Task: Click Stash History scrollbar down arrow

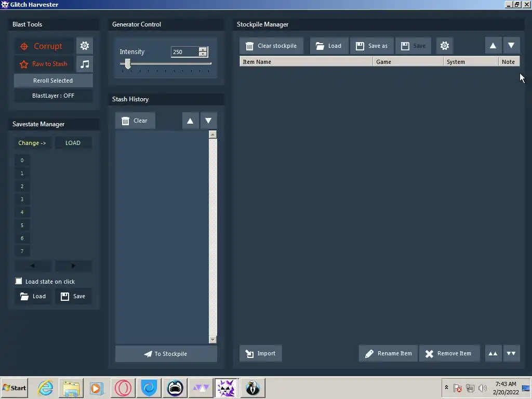Action: point(212,339)
